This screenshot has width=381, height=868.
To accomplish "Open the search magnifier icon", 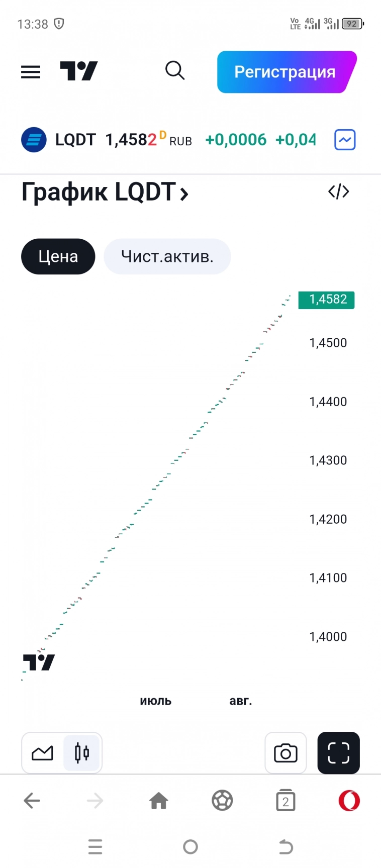I will [175, 71].
